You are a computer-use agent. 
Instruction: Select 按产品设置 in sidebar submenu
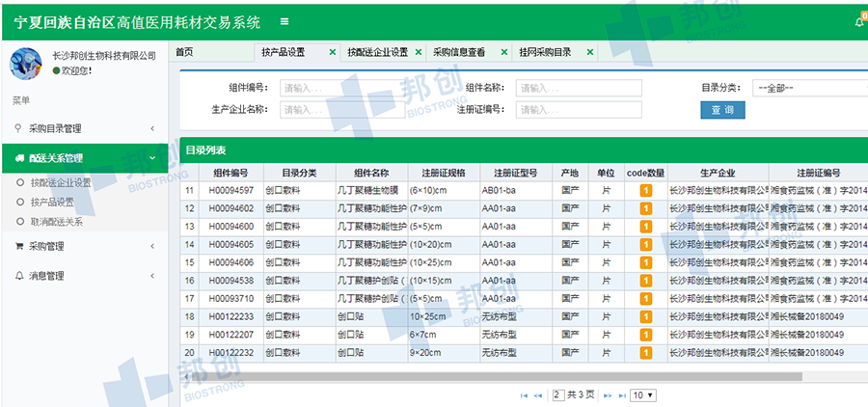[52, 203]
